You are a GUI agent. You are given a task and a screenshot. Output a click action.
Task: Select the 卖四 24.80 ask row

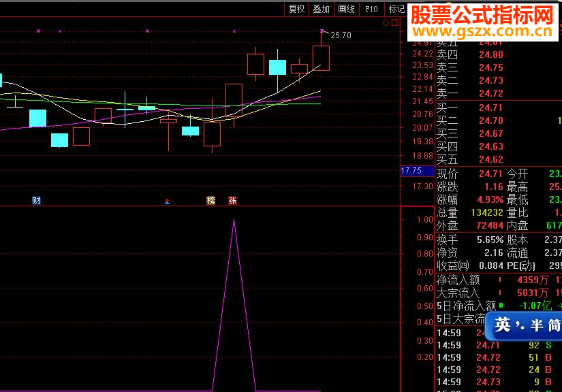click(499, 54)
